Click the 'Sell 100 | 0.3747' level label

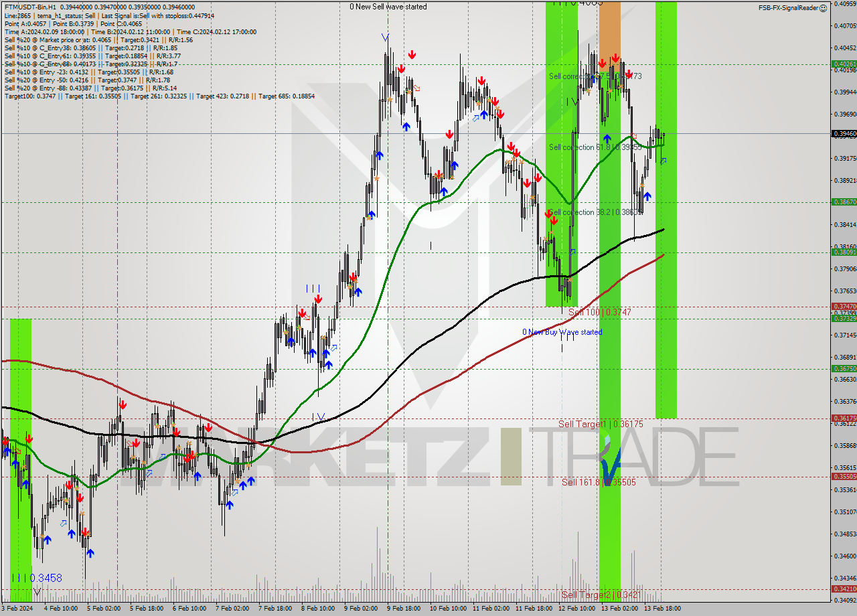point(600,312)
